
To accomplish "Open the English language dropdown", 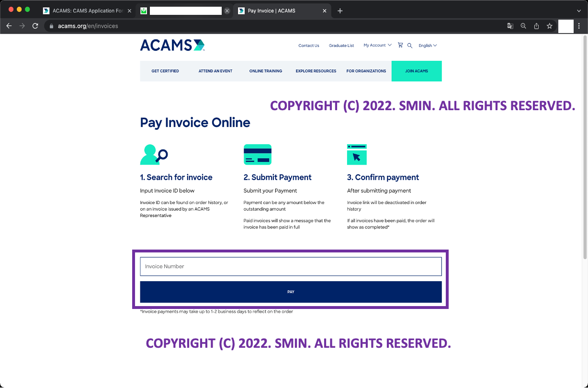I will pyautogui.click(x=428, y=46).
